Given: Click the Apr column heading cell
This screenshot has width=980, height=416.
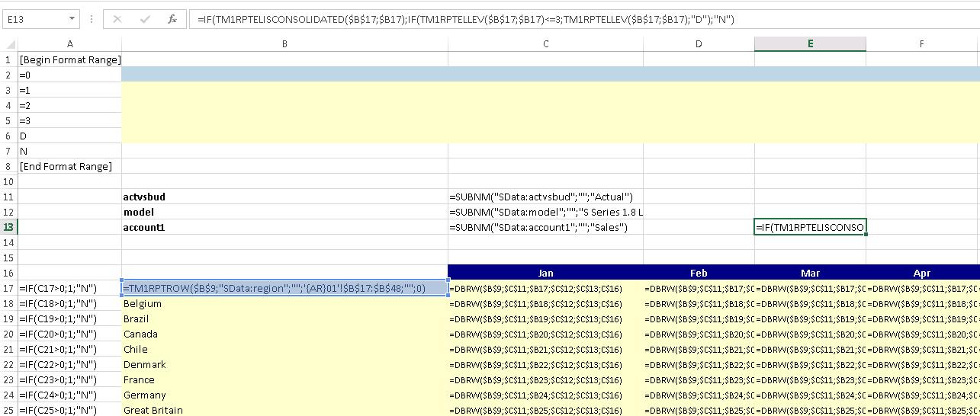Looking at the screenshot, I should coord(922,273).
